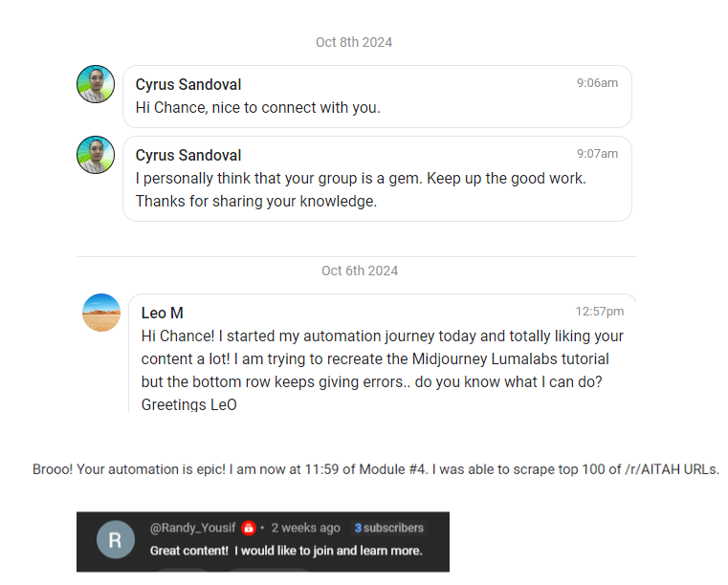The width and height of the screenshot is (728, 585).
Task: Click the 'Leo M' sender name
Action: coord(163,314)
